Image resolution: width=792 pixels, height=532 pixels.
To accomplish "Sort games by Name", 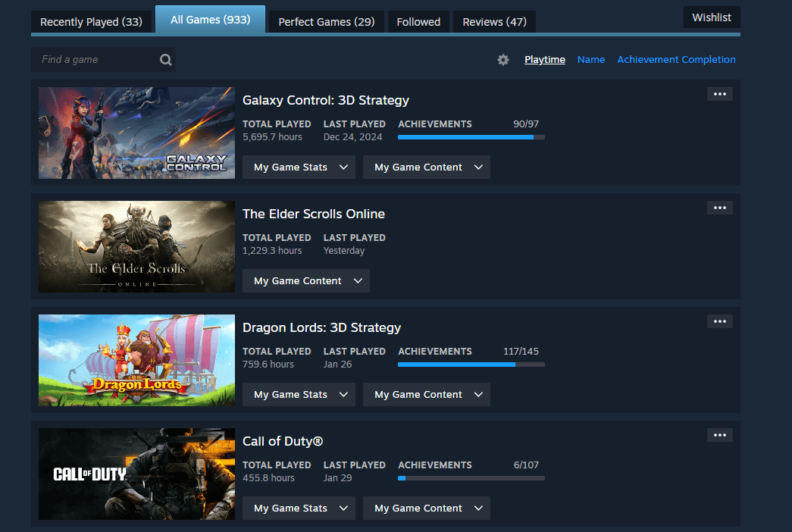I will pos(590,60).
